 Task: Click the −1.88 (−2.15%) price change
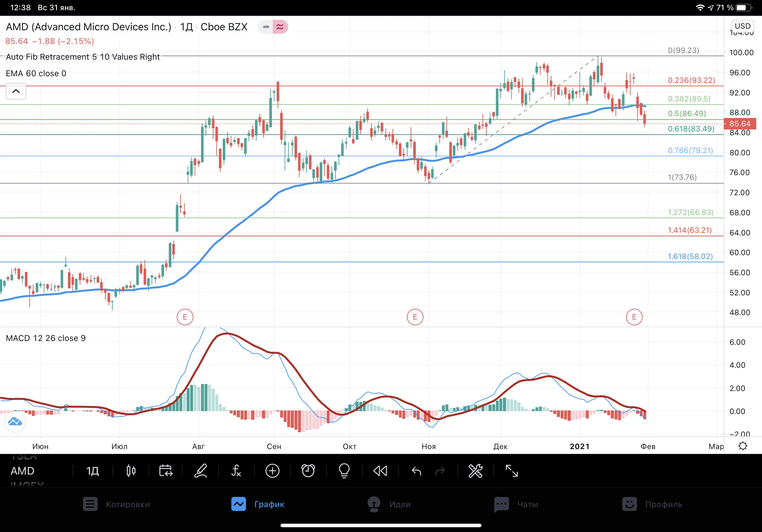coord(63,41)
